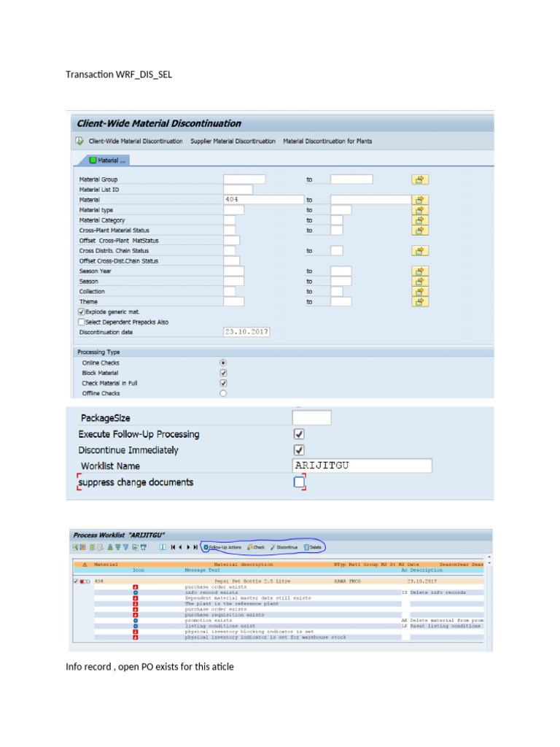Open multiple selection for Theme

(419, 301)
